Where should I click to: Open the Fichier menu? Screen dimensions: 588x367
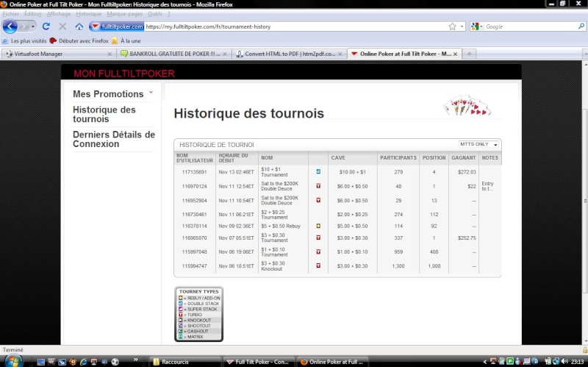[x=11, y=14]
